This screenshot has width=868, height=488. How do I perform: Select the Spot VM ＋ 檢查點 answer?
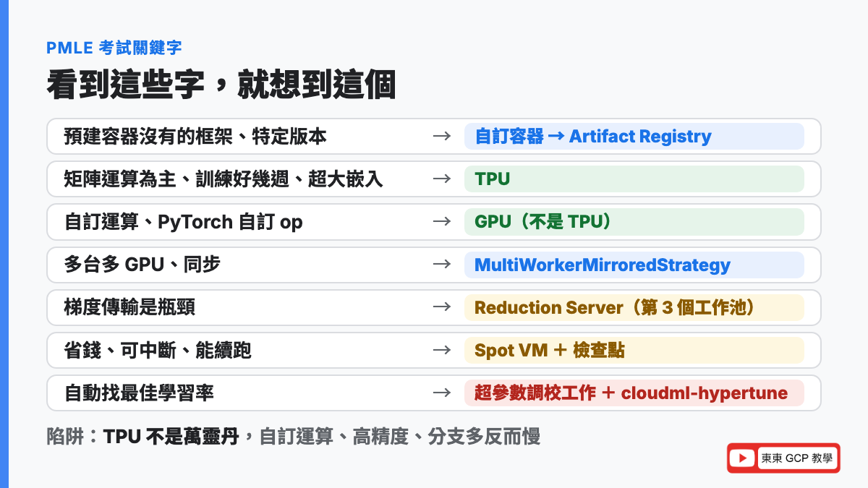point(634,351)
